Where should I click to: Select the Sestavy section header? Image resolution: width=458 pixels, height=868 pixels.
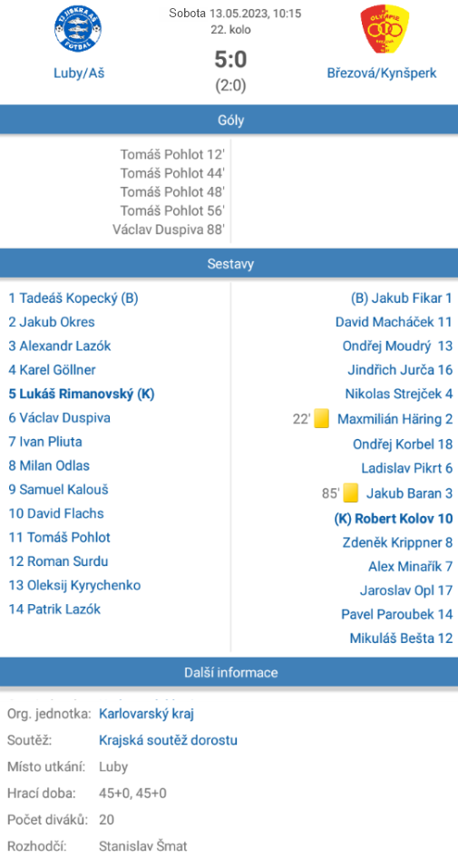tap(229, 264)
